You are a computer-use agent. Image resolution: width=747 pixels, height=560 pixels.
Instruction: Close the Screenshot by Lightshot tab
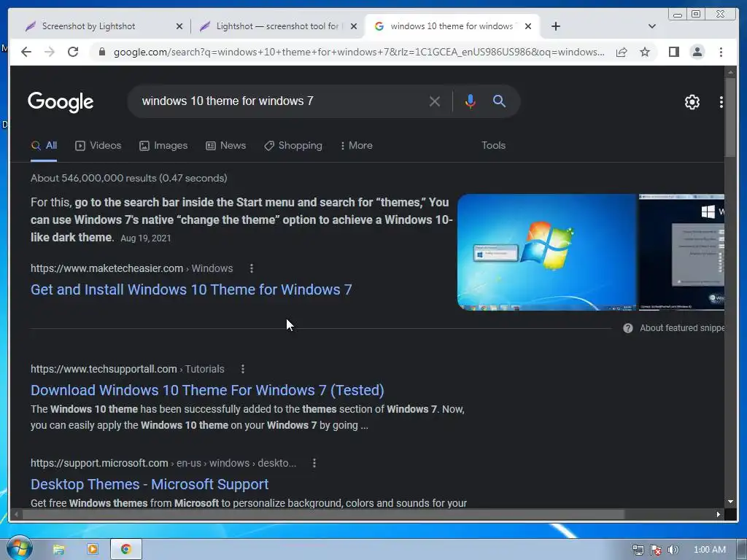pos(179,26)
